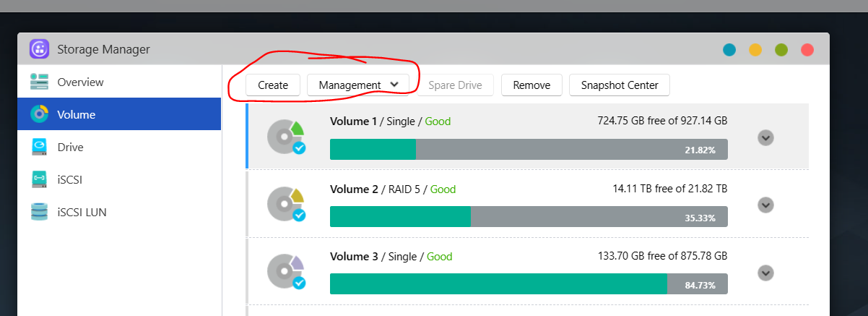Click the iSCSI sidebar icon
This screenshot has width=868, height=316.
[x=39, y=179]
